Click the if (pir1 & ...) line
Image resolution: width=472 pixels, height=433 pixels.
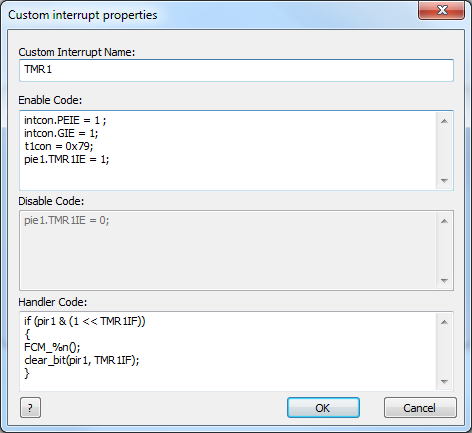coord(85,321)
